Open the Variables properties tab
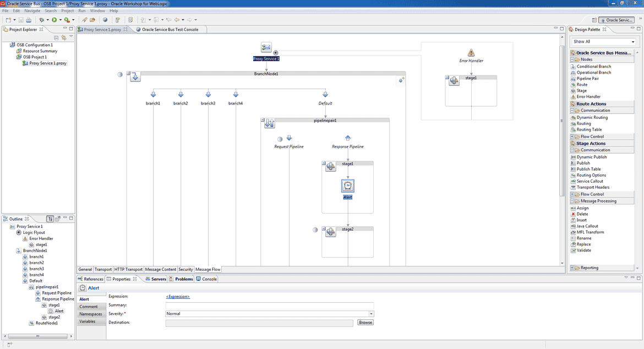 [x=91, y=321]
